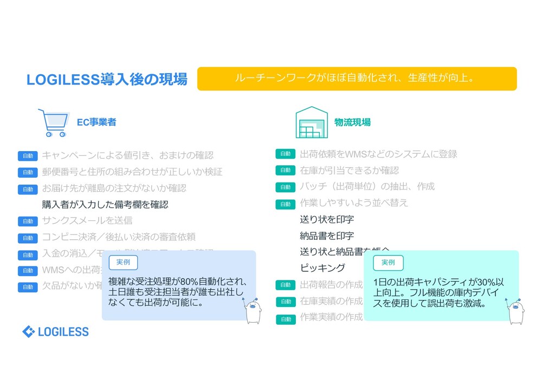The image size is (555, 392).
Task: Click the 自動 badge beside 出荷依頼をWMS
Action: (286, 154)
